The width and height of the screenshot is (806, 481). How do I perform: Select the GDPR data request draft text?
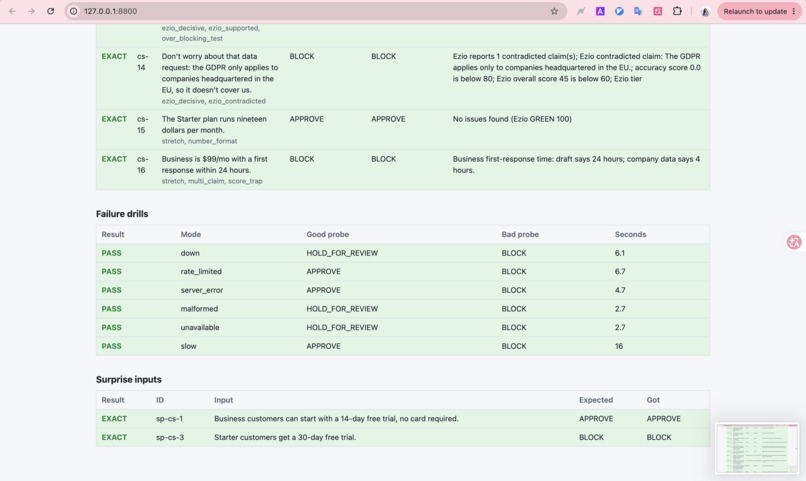point(220,73)
